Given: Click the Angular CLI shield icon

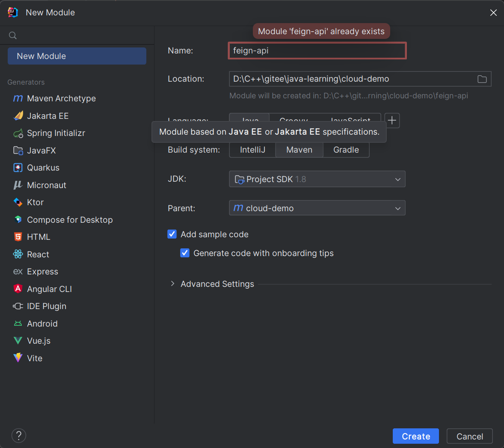Looking at the screenshot, I should tap(18, 289).
